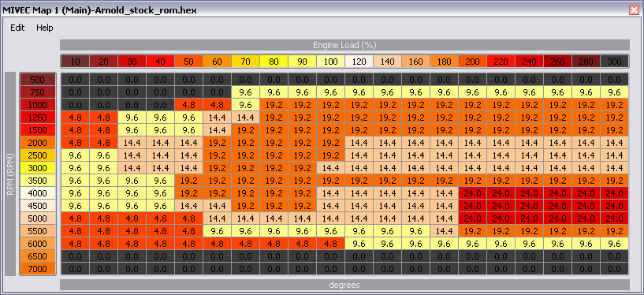644x295 pixels.
Task: Select the 1000 RPM row header
Action: coord(37,105)
